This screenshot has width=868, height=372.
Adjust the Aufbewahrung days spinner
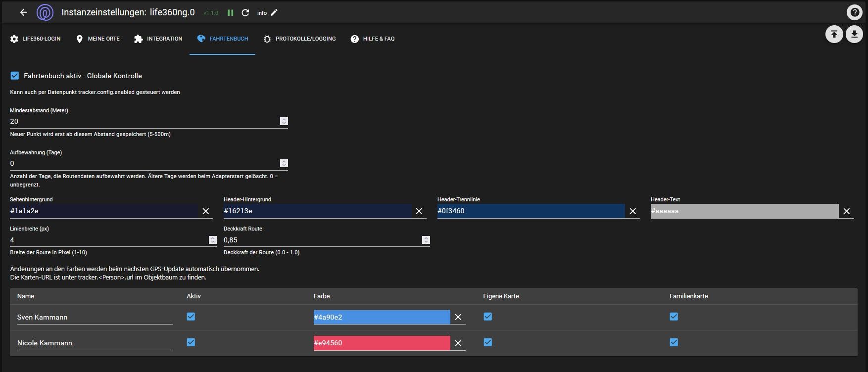coord(284,163)
